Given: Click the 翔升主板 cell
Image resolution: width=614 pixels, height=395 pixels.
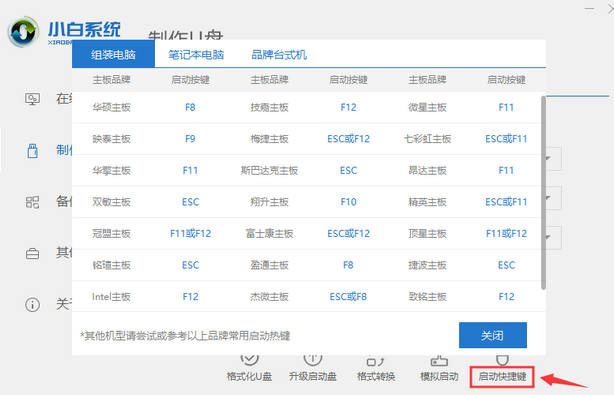Looking at the screenshot, I should pos(269,202).
